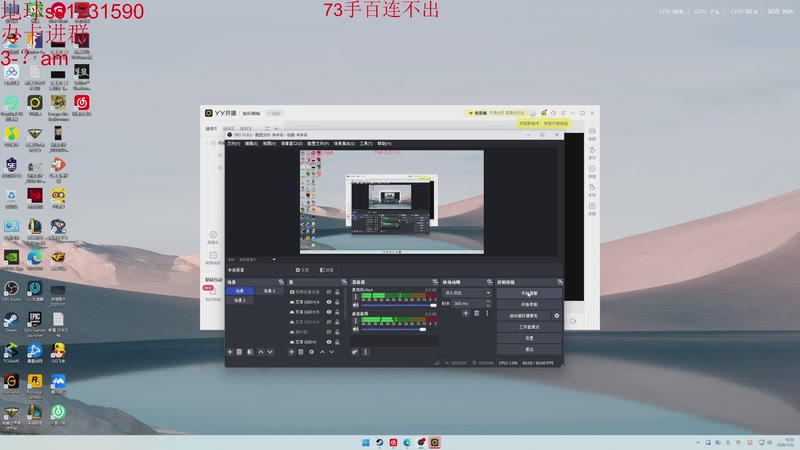The width and height of the screenshot is (800, 450).
Task: Open scene filters icon in Scenes toolbar
Action: coord(250,352)
